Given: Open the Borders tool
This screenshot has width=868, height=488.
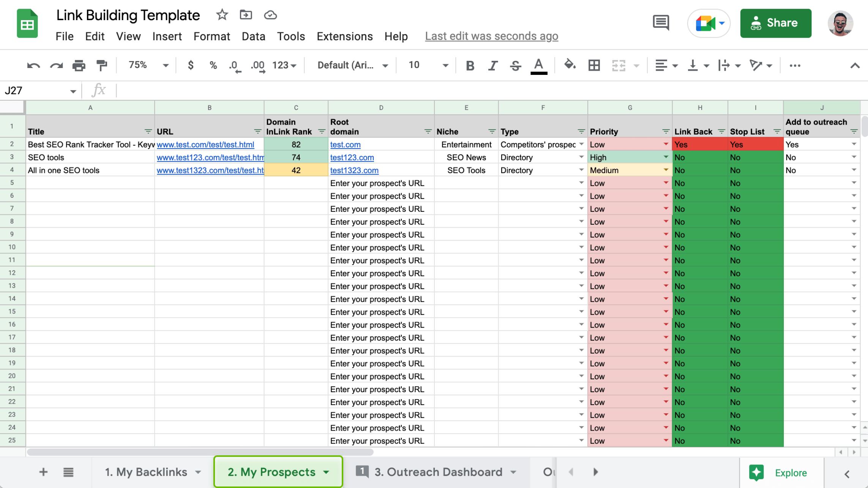Looking at the screenshot, I should (594, 65).
